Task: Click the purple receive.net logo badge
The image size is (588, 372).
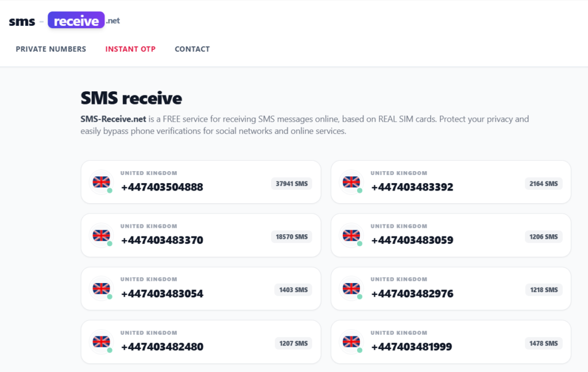Action: point(76,20)
